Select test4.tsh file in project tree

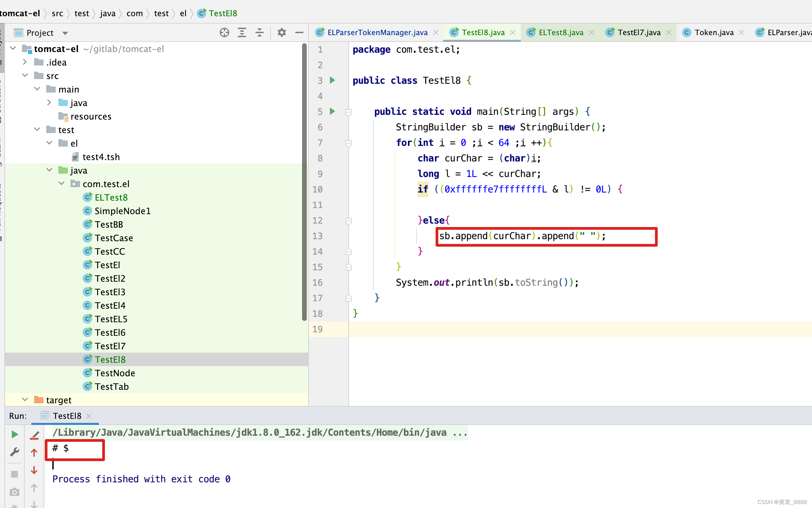pyautogui.click(x=101, y=157)
